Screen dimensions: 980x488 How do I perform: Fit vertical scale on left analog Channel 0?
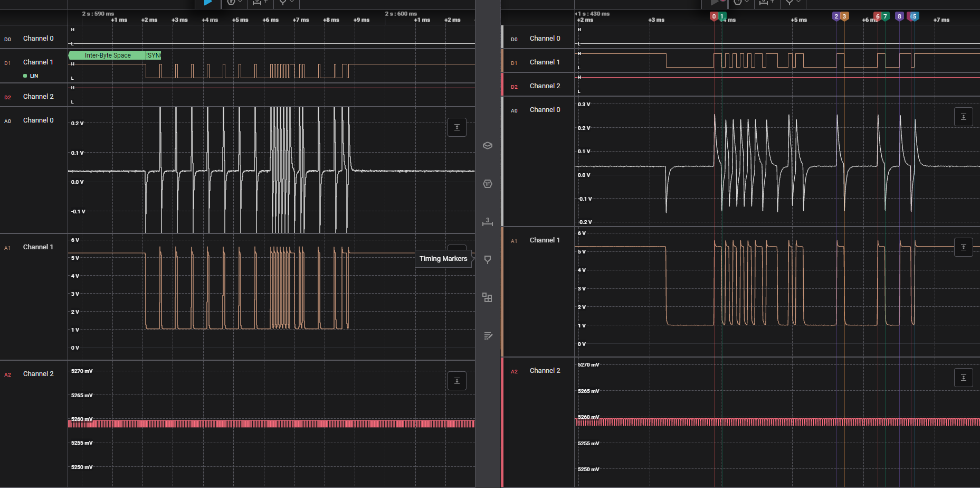457,127
